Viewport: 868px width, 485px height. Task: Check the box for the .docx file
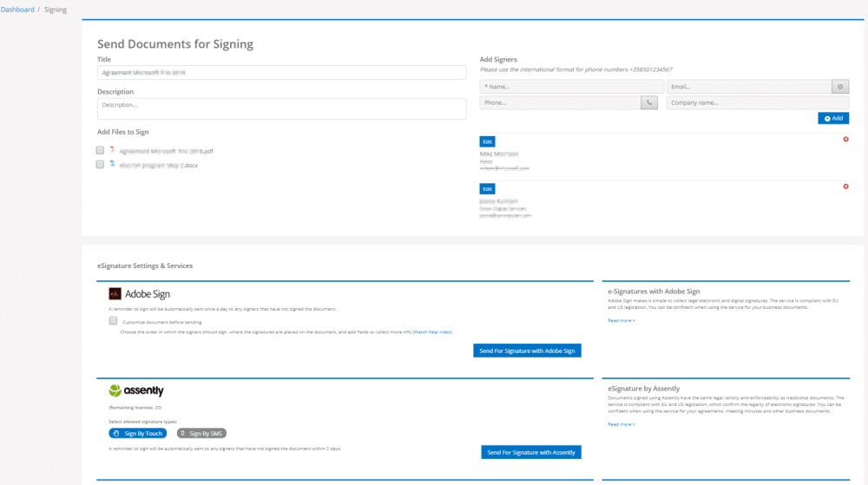100,164
